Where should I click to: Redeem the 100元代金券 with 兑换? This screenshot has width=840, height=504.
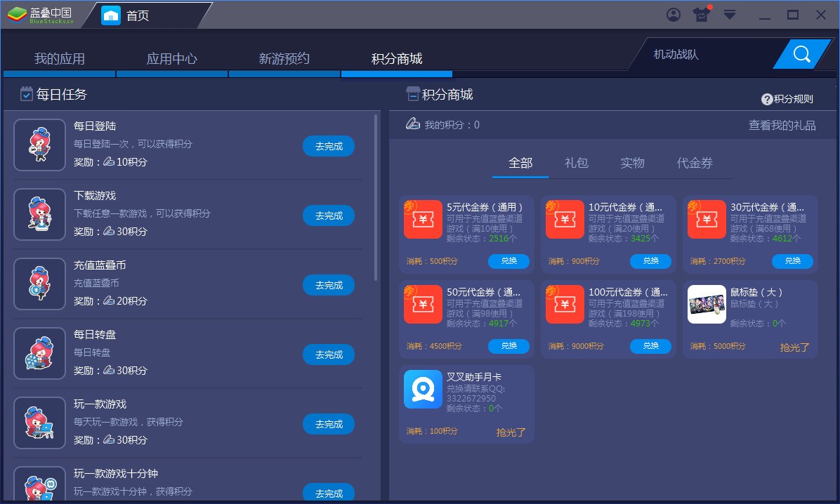pos(651,346)
